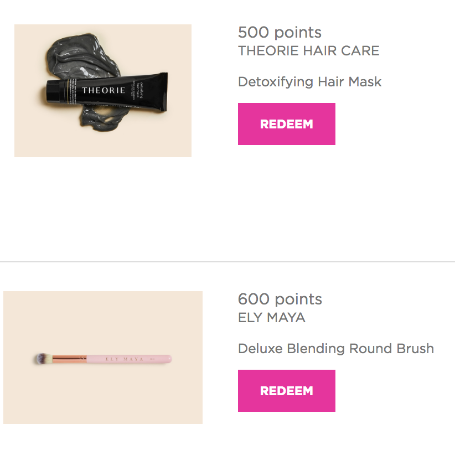Select the Deluxe Blending Round Brush title
Screen dimensions: 455x476
335,349
